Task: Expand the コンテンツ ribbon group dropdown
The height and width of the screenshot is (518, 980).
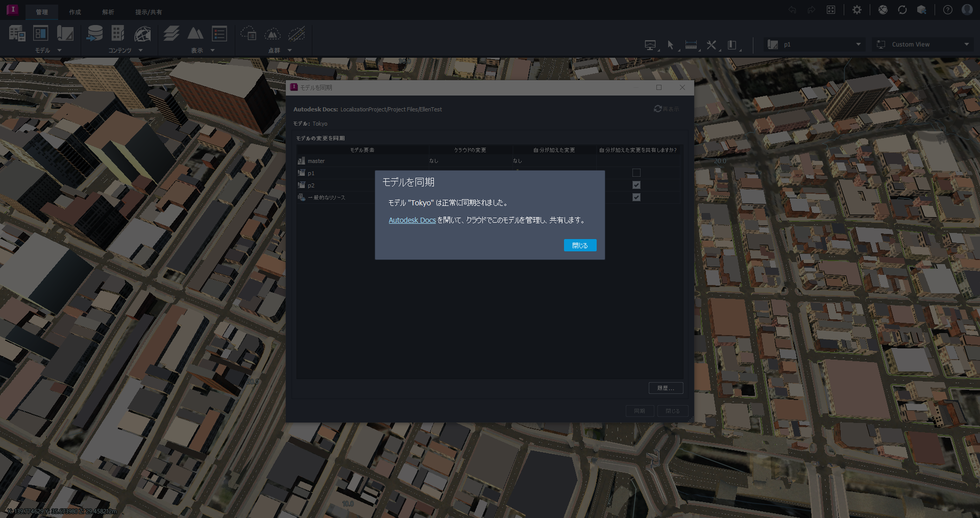Action: click(140, 51)
